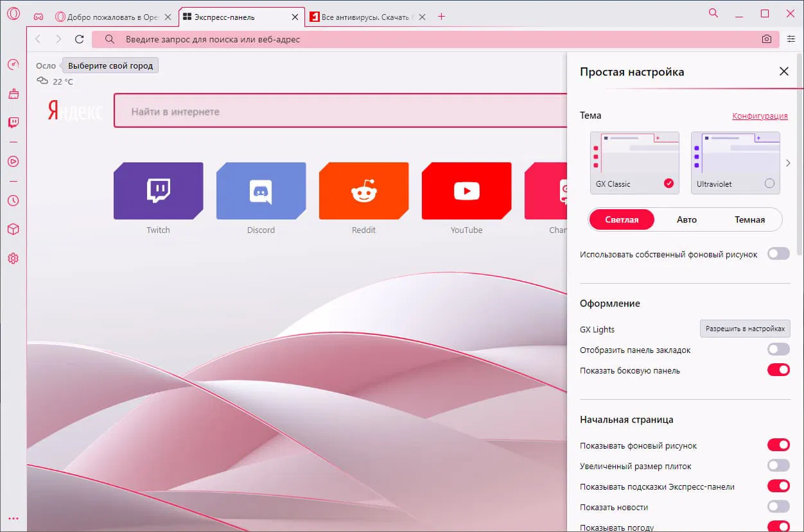
Task: Open Extensions cube icon in sidebar
Action: pos(13,229)
